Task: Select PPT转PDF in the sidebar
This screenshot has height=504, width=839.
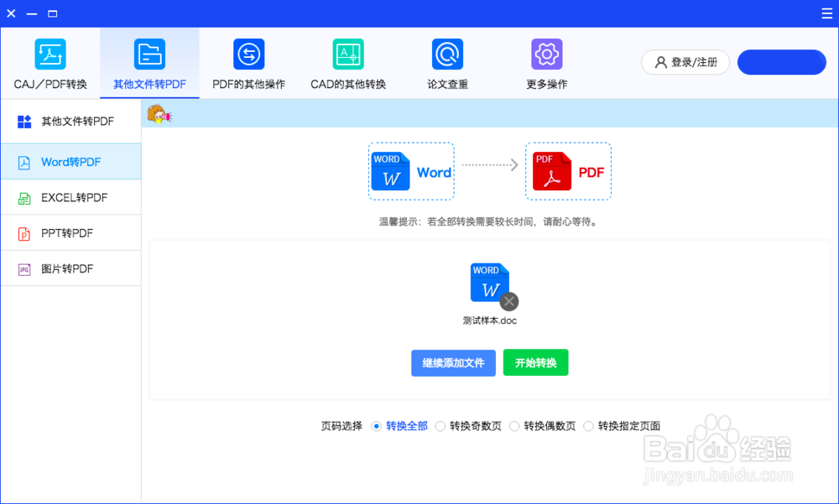Action: tap(70, 233)
